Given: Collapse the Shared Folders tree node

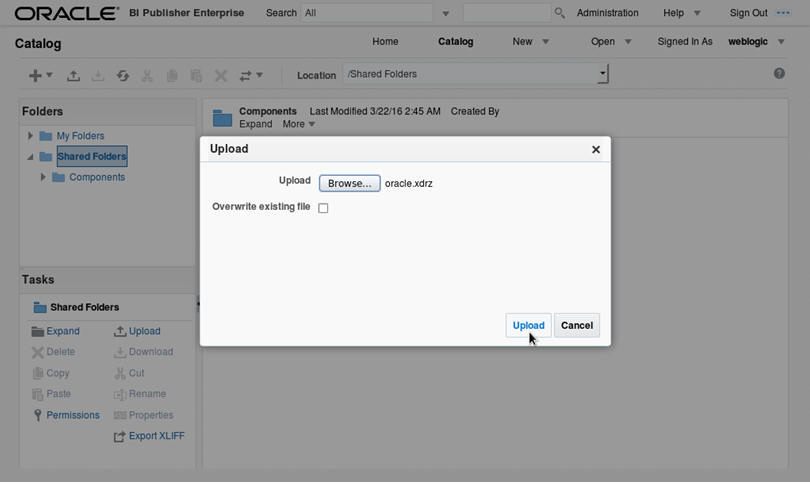Looking at the screenshot, I should tap(30, 156).
